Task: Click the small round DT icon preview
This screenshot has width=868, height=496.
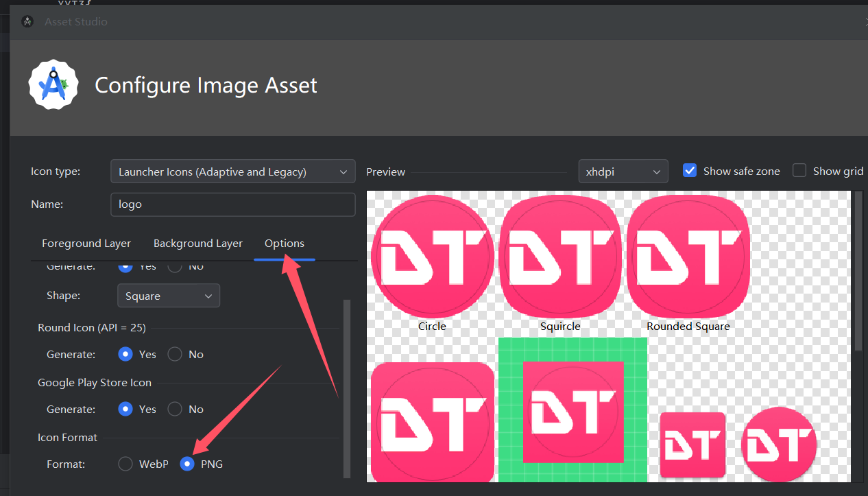Action: [779, 445]
